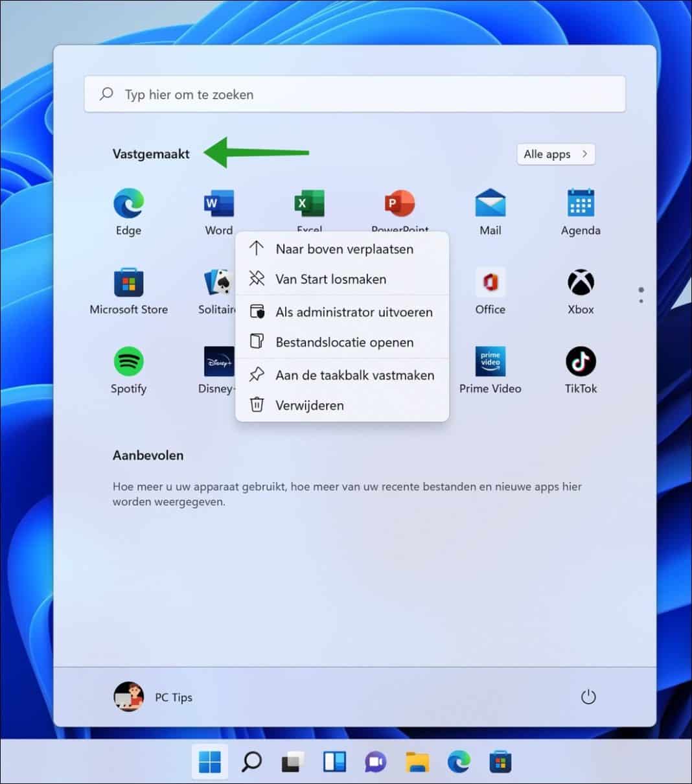The width and height of the screenshot is (692, 784).
Task: Choose 'Van Start losmaken' menu option
Action: click(x=330, y=279)
